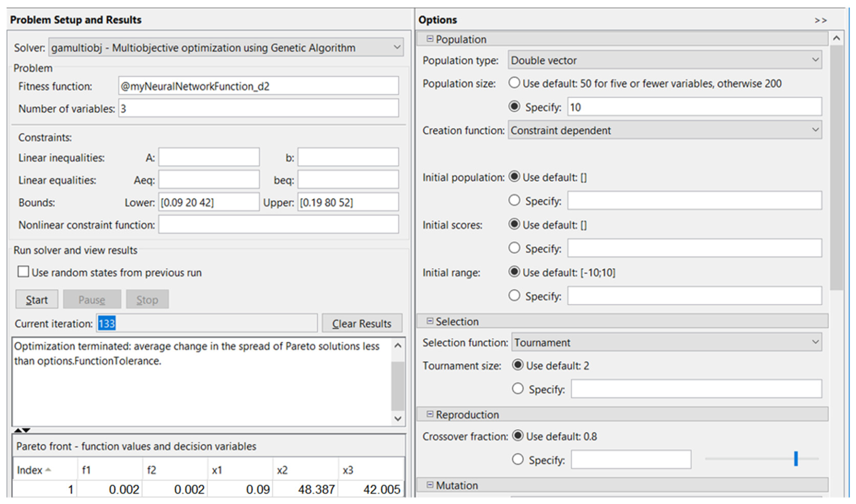Click the Fitness function input field
This screenshot has height=504, width=856.
258,86
